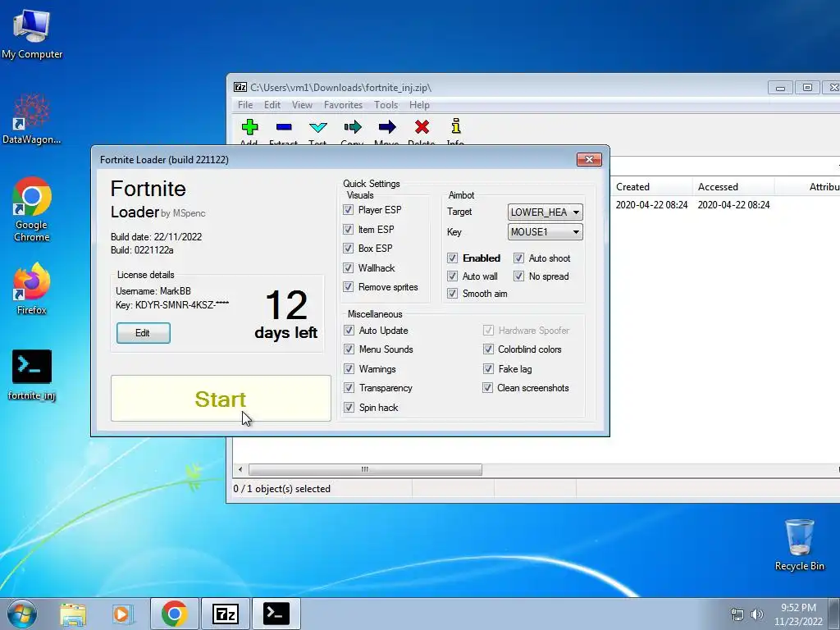This screenshot has width=840, height=630.
Task: Click the network icon in system tray
Action: click(737, 614)
